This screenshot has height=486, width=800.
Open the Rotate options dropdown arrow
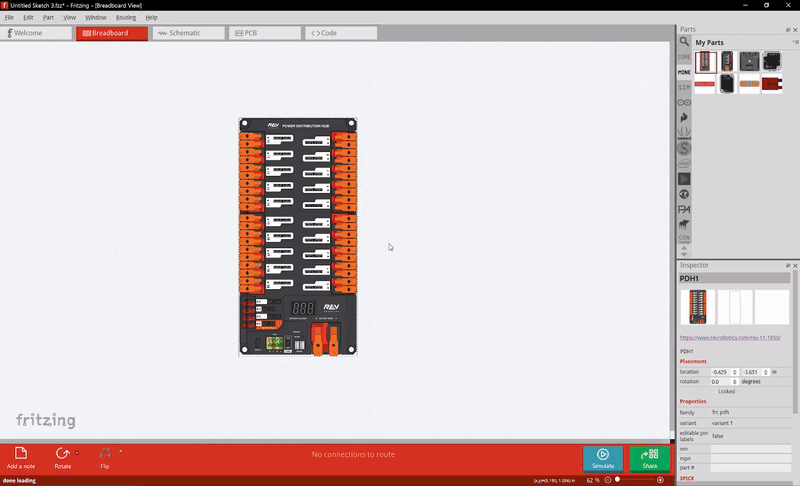(x=77, y=452)
